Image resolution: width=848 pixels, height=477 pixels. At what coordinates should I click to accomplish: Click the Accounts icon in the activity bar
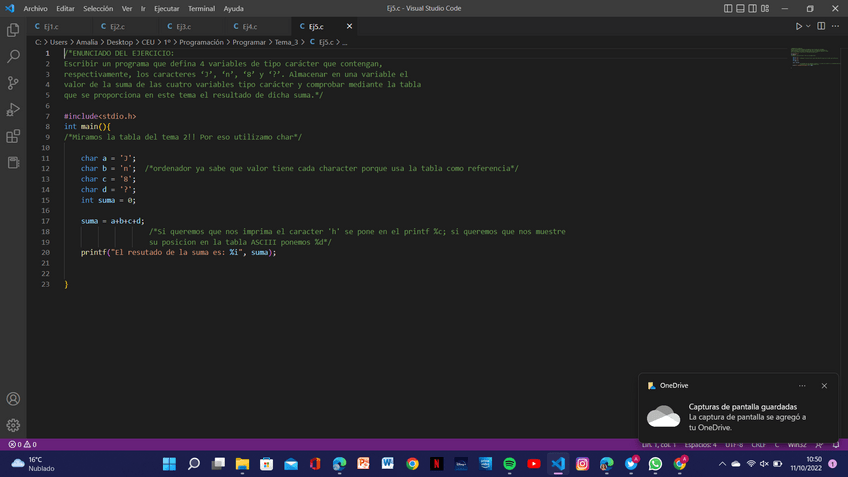pos(13,399)
